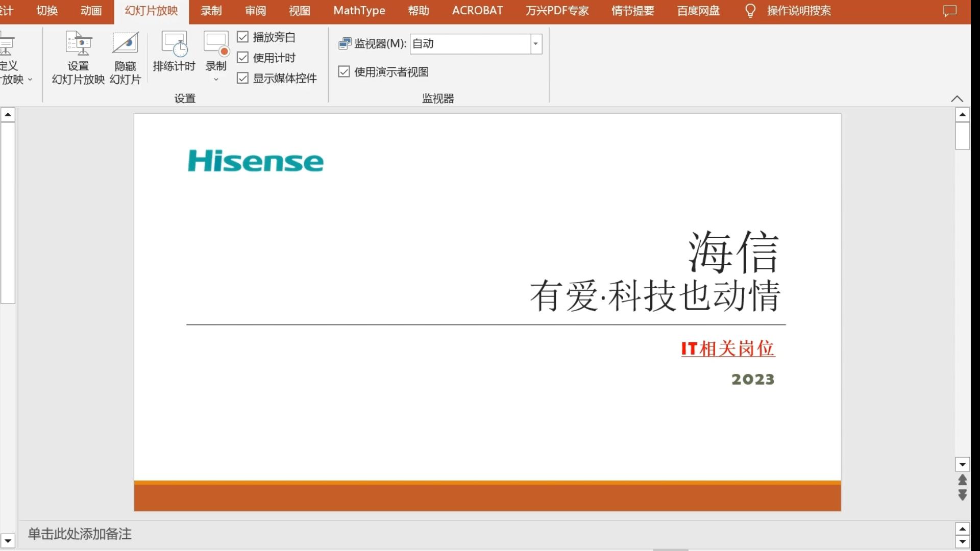Click 单击此处添加备注 to add notes
980x551 pixels.
[79, 534]
